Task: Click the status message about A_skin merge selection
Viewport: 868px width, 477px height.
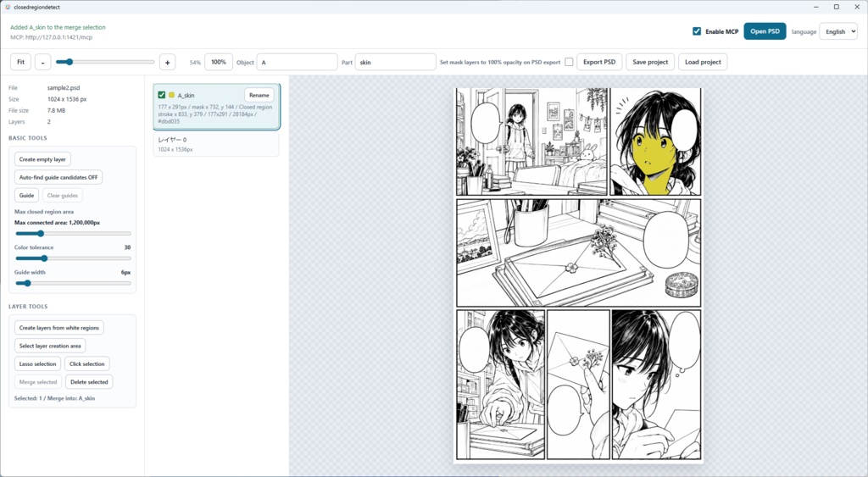Action: 58,27
